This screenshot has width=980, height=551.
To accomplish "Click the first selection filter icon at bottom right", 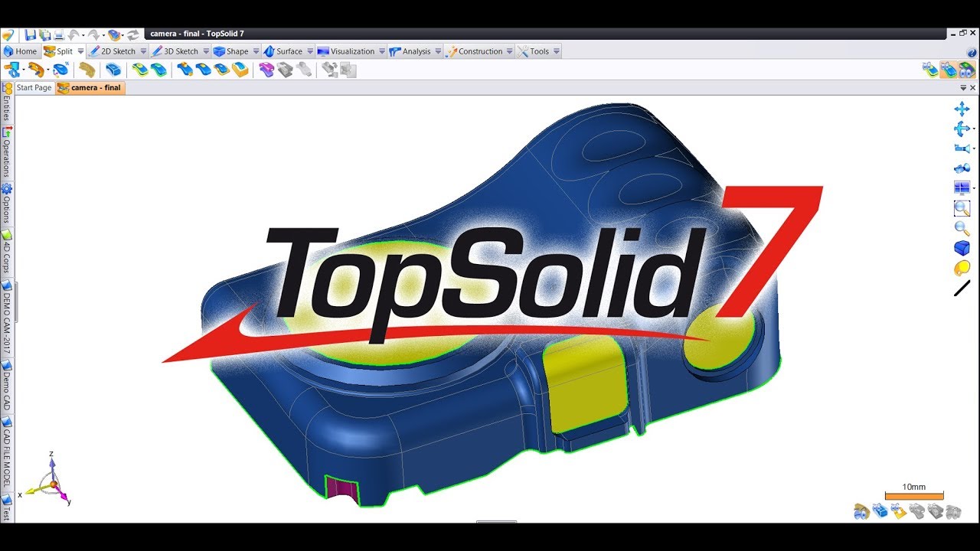I will 862,510.
